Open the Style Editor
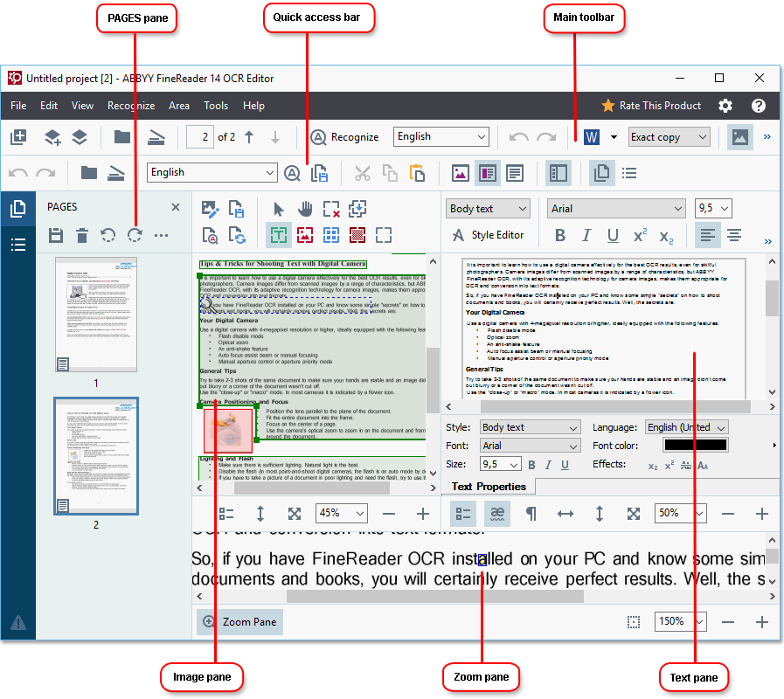 pos(488,235)
